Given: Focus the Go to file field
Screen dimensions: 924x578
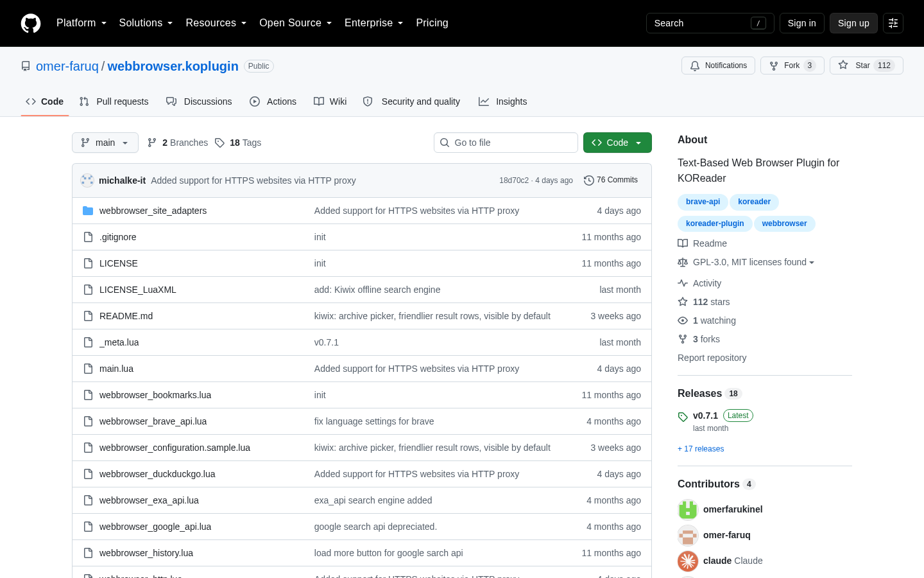Looking at the screenshot, I should click(x=506, y=143).
